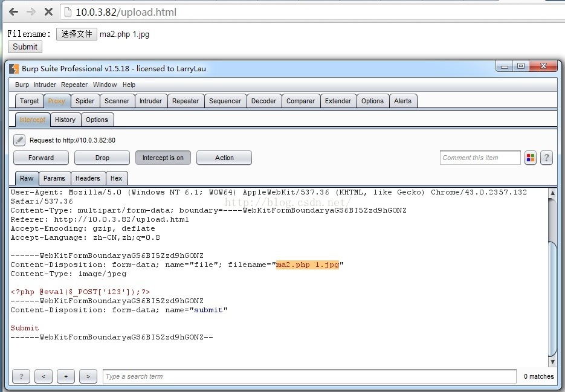Open the Alerts tab

[x=402, y=101]
